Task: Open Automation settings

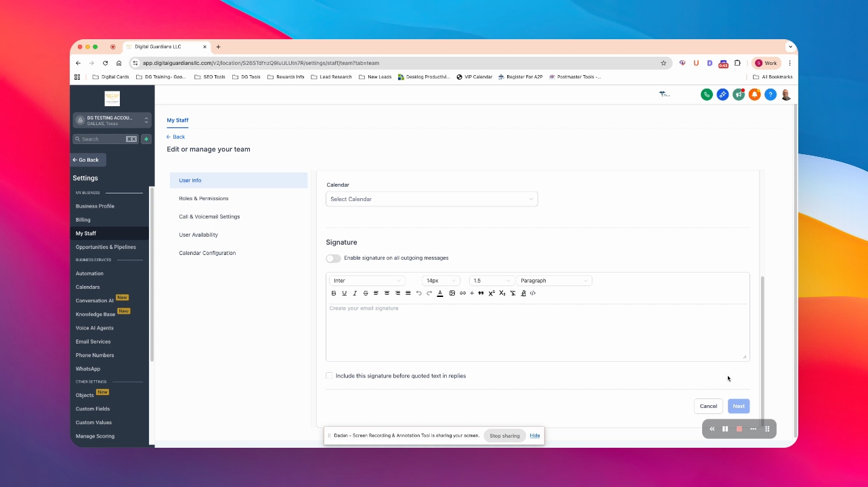Action: tap(89, 273)
